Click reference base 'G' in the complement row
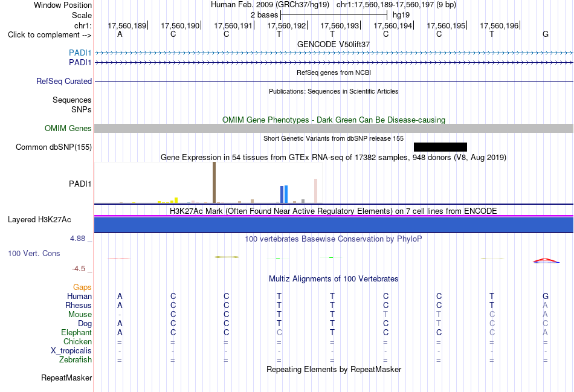 pos(546,34)
